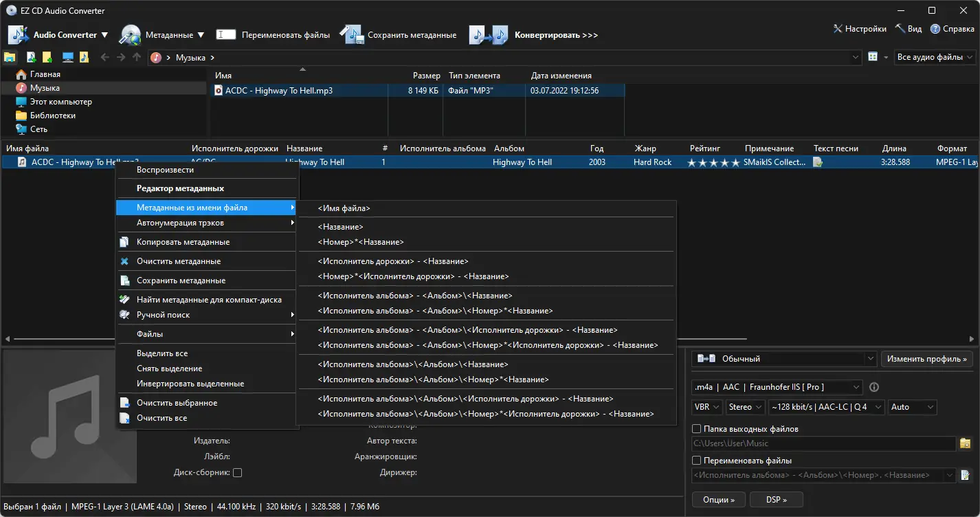The image size is (980, 517).
Task: Choose Очистить метаданные in context menu
Action: 207,261
